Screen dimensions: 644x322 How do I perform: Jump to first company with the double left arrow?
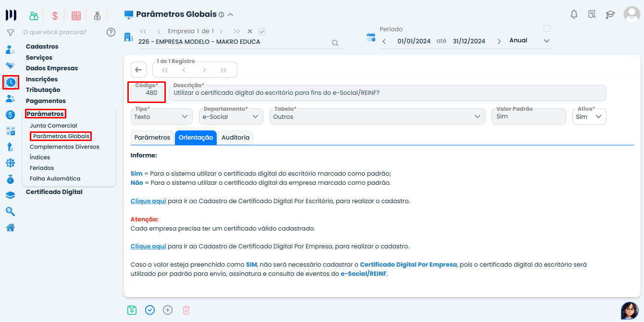[x=143, y=31]
